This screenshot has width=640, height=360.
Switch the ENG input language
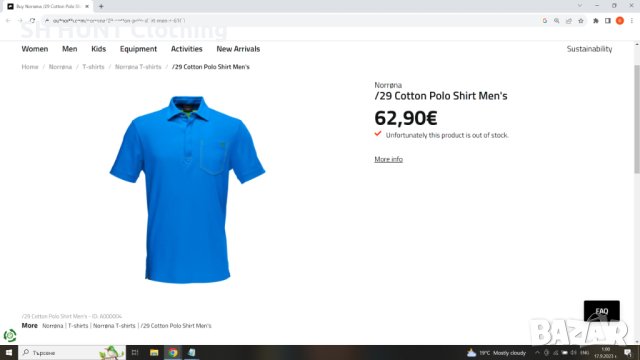click(584, 353)
